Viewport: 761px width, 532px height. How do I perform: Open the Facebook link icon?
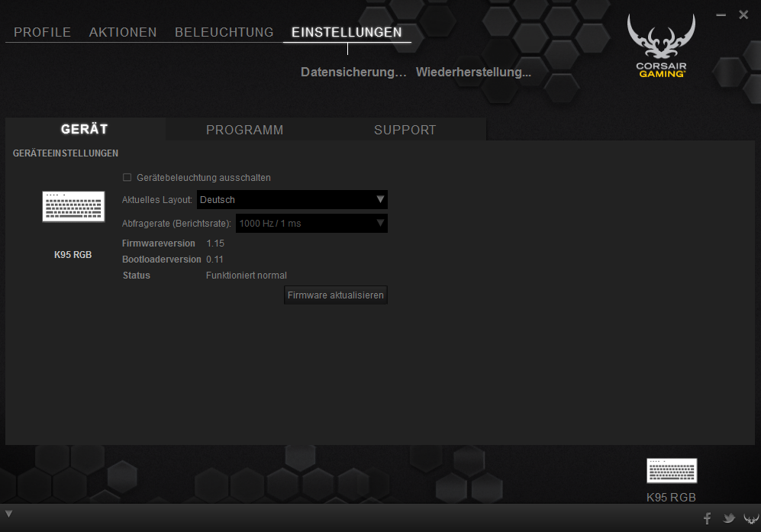(x=707, y=518)
